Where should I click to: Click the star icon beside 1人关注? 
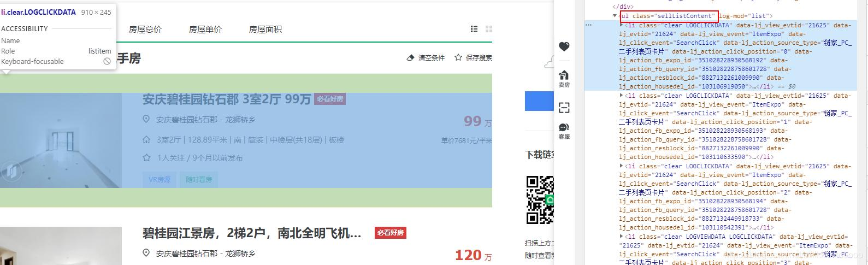click(x=146, y=157)
